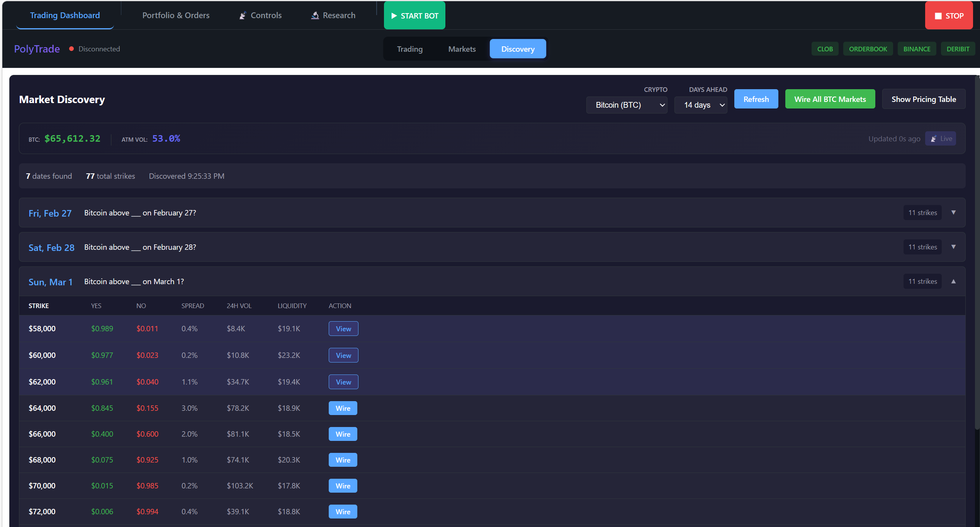The height and width of the screenshot is (527, 980).
Task: Go to the Research tab
Action: (333, 15)
